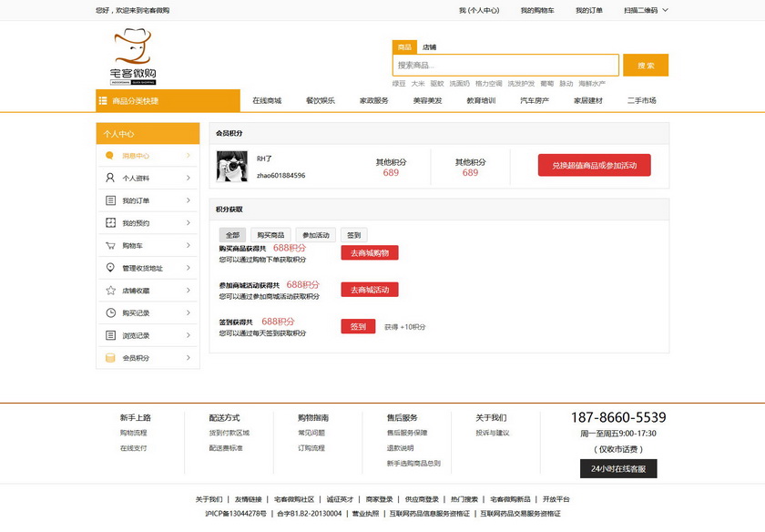
Task: Open the 购物流程 footer link
Action: pos(134,433)
